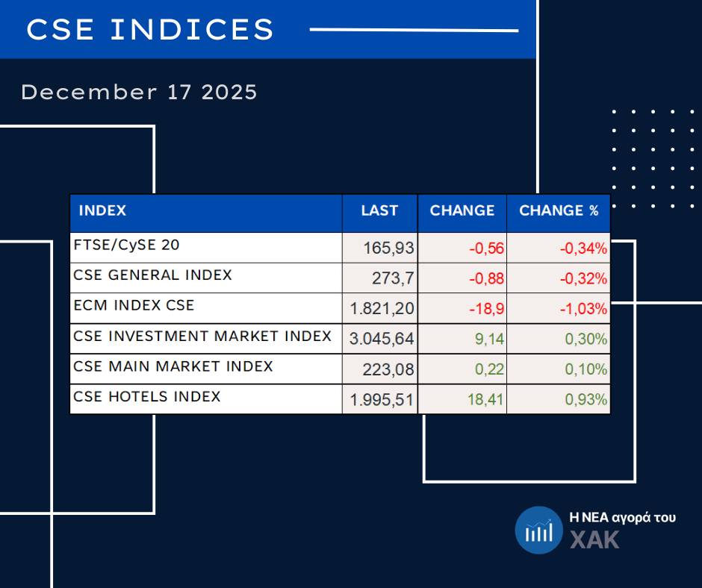Screen dimensions: 702x588
Task: Click the XAK bar chart logo icon
Action: point(538,531)
